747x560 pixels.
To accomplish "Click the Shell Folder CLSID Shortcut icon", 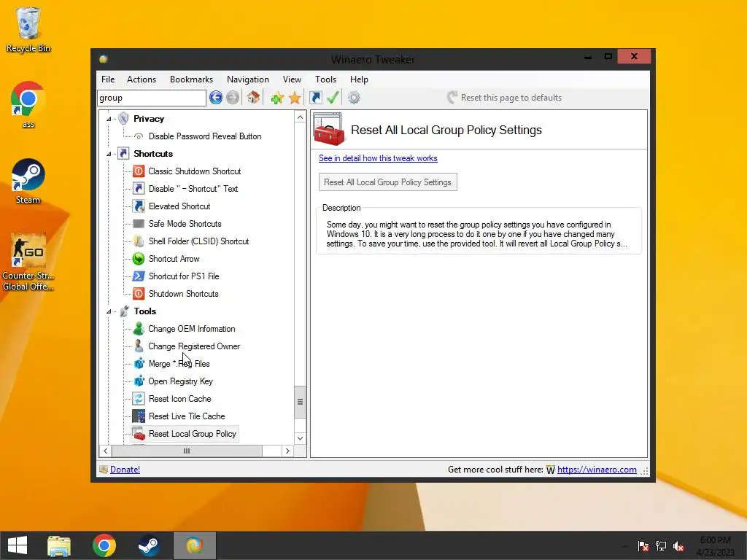I will click(x=138, y=241).
